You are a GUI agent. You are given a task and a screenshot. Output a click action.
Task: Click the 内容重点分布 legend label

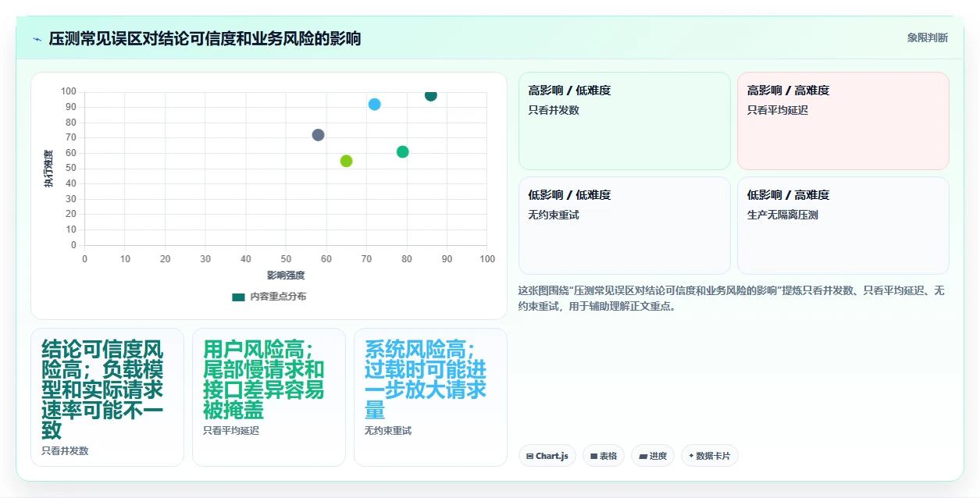pyautogui.click(x=278, y=297)
